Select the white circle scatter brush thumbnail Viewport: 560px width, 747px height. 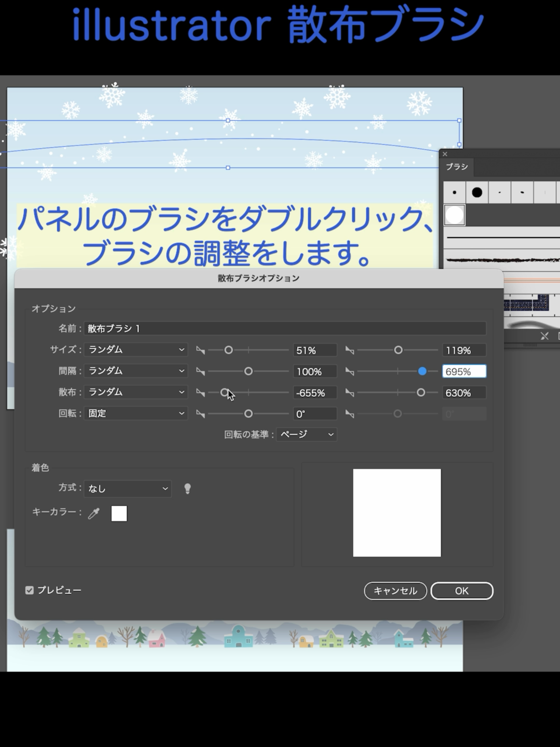point(454,215)
